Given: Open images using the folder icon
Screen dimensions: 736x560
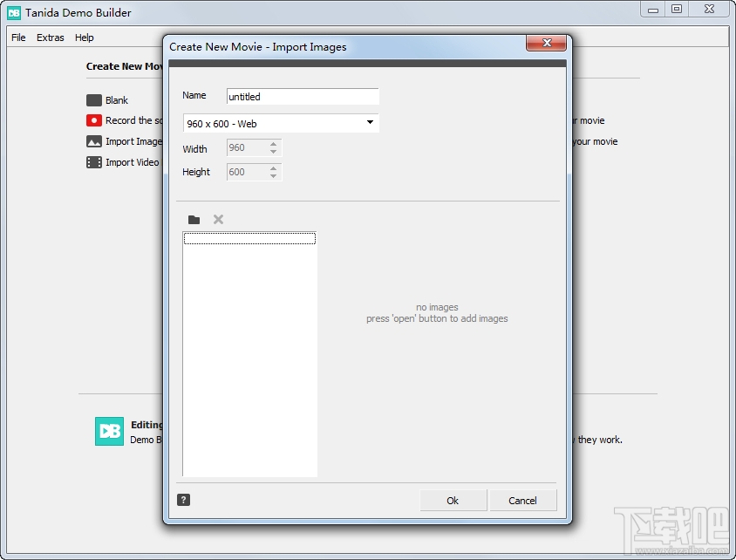Looking at the screenshot, I should click(x=194, y=219).
